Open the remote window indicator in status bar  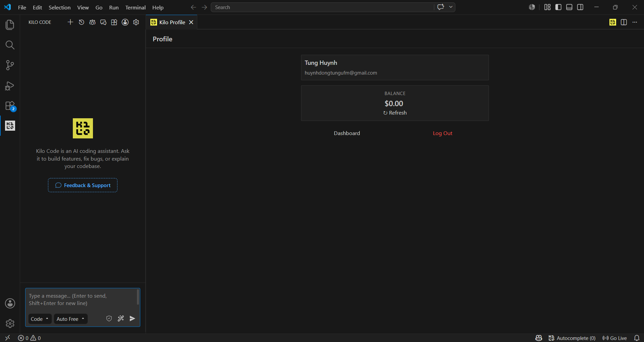(x=7, y=338)
